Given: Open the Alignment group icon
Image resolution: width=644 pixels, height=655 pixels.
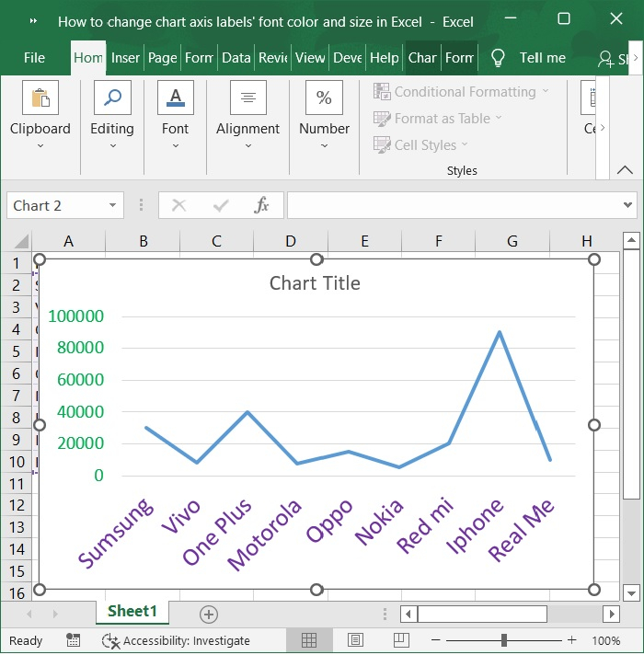Looking at the screenshot, I should 248,98.
